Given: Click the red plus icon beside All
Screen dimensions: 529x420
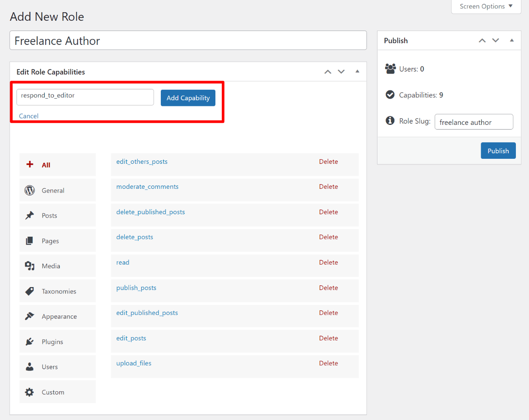Looking at the screenshot, I should (30, 164).
